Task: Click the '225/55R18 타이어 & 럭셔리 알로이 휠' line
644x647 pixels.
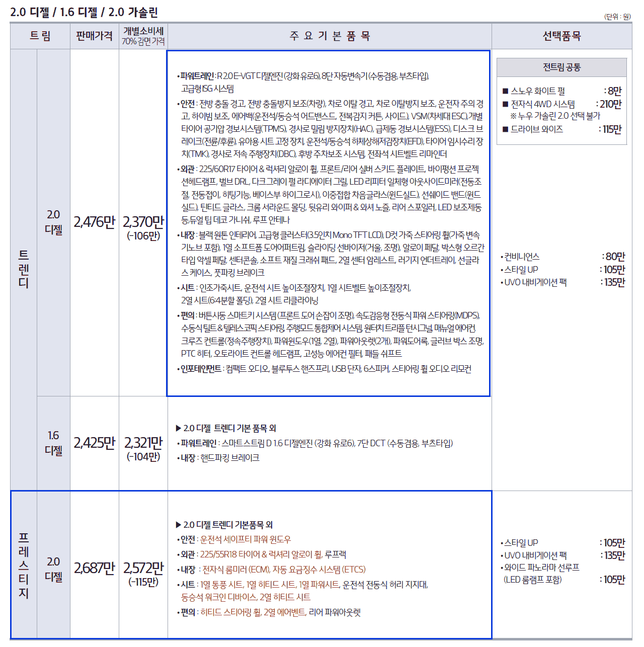Action: (x=261, y=554)
